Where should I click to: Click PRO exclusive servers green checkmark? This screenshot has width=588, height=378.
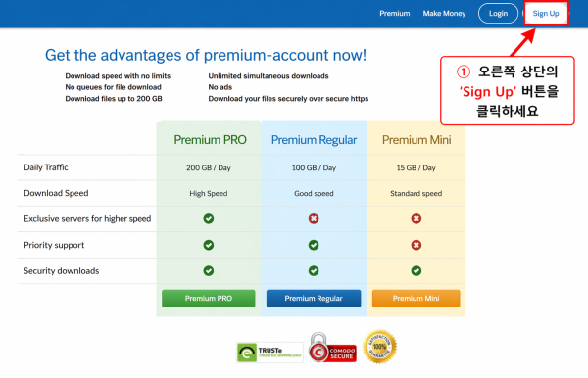[209, 218]
